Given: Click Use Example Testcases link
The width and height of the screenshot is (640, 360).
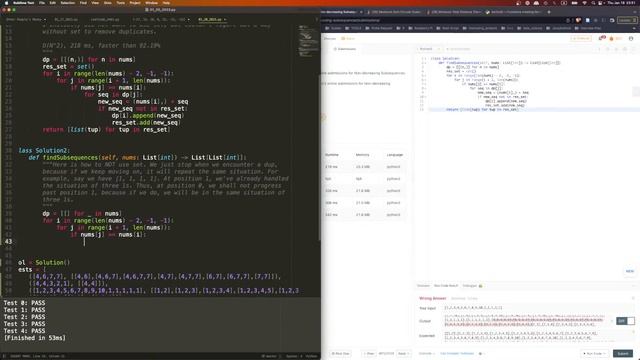Looking at the screenshot, I should tap(457, 353).
